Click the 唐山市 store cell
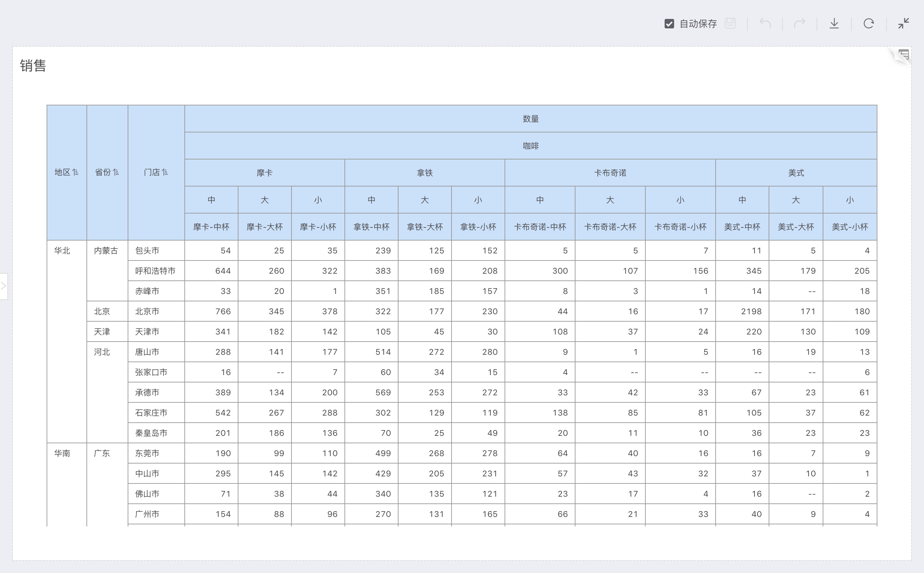 (x=156, y=352)
